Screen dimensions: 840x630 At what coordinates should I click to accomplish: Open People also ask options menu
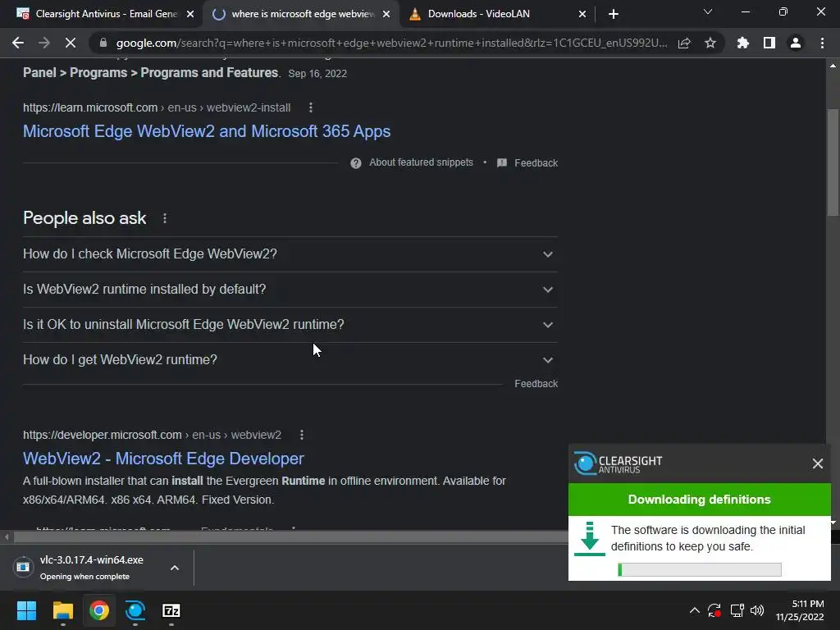click(165, 218)
